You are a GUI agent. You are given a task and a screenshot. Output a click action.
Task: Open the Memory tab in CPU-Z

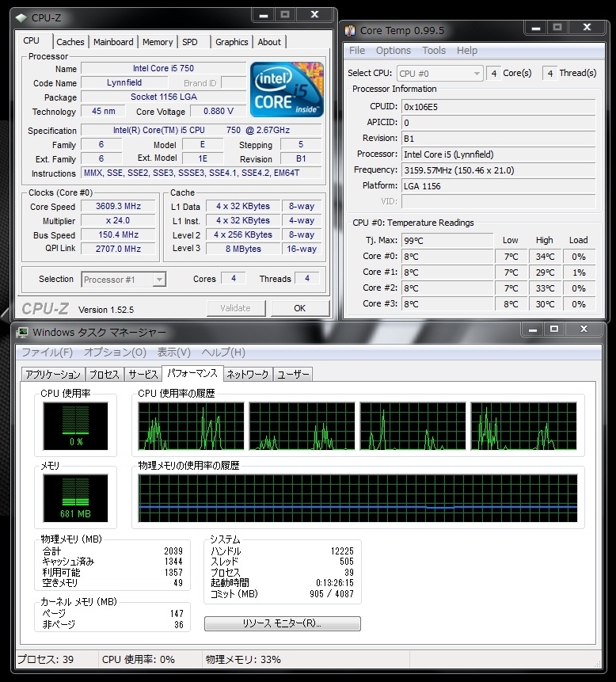[158, 42]
